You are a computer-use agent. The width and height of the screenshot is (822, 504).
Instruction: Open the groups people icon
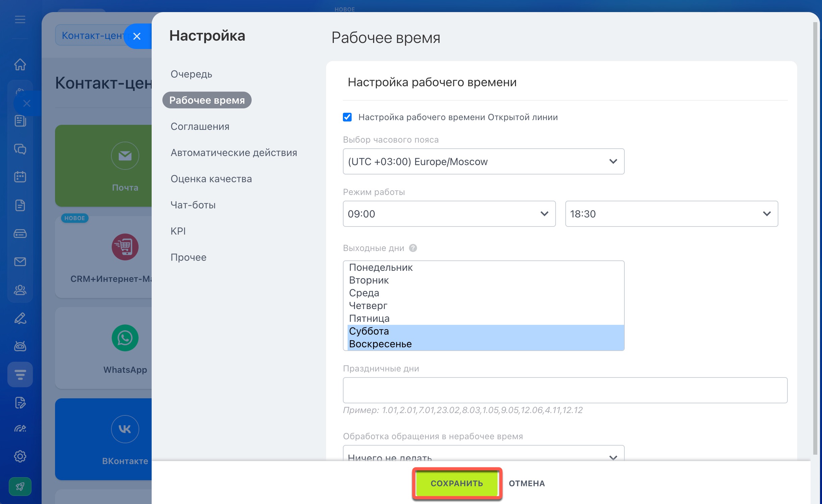[20, 290]
